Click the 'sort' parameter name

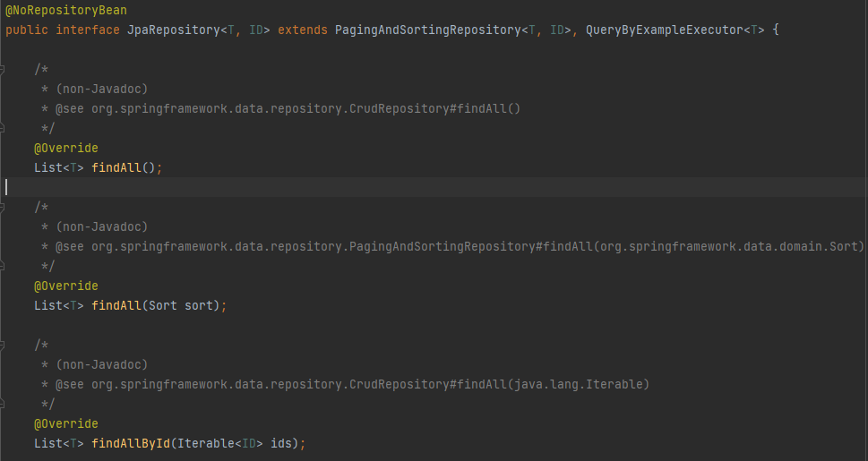coord(199,305)
